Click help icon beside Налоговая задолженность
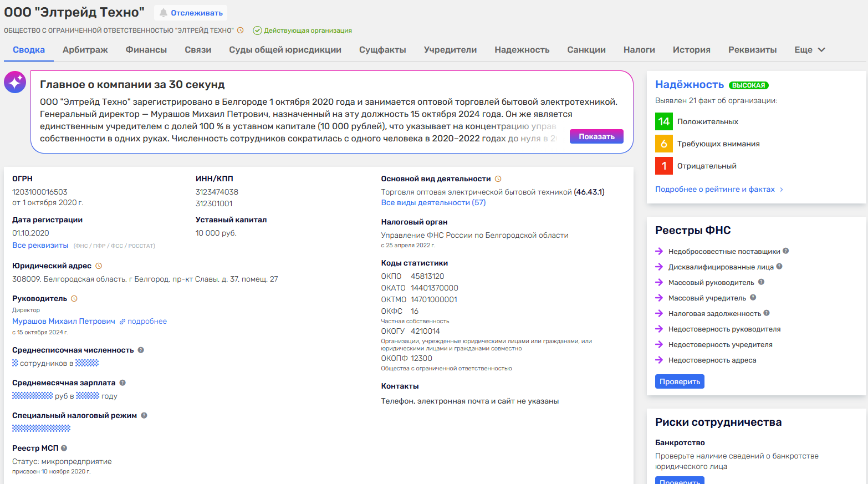Viewport: 868px width, 484px height. 767,313
